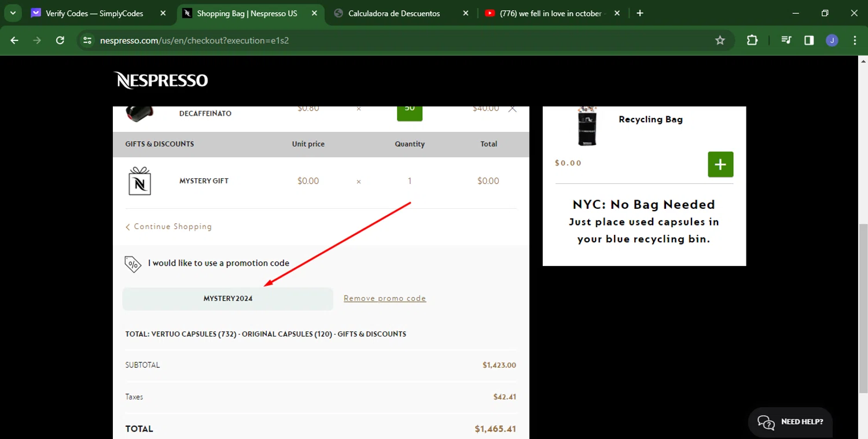Image resolution: width=868 pixels, height=439 pixels.
Task: Close the YouTube tab
Action: 617,13
